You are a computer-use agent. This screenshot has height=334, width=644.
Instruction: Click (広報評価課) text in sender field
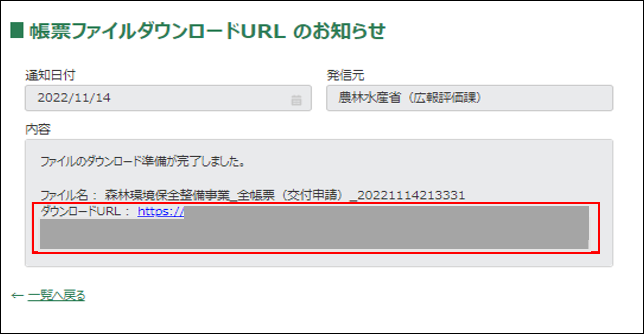(x=445, y=98)
